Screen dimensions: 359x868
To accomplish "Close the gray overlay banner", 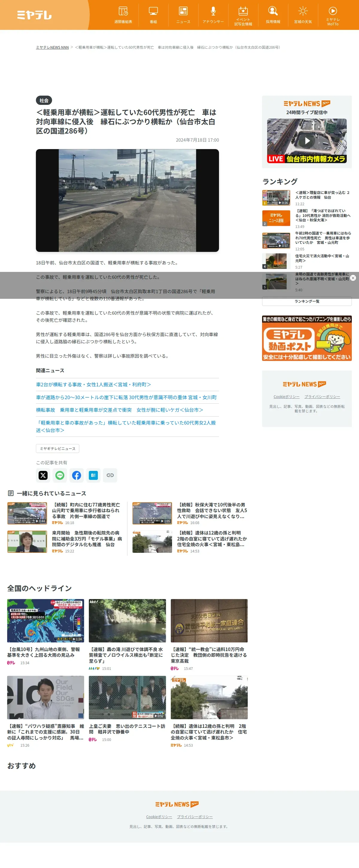I will pyautogui.click(x=353, y=278).
